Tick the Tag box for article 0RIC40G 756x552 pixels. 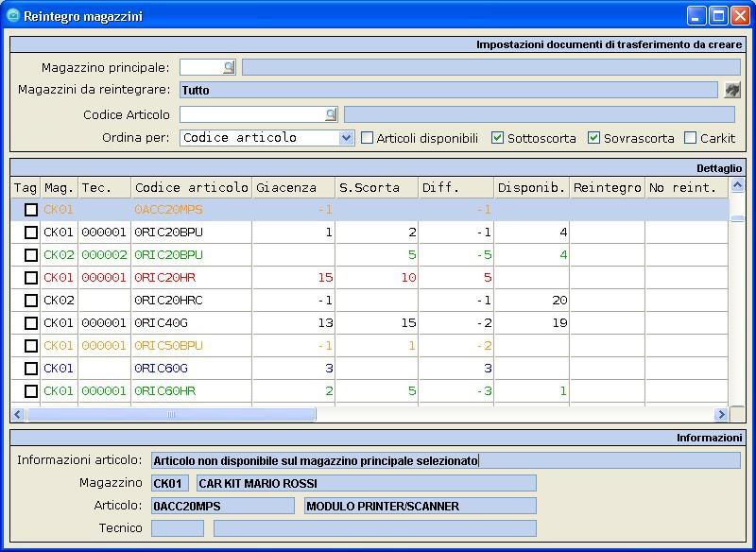[x=31, y=323]
